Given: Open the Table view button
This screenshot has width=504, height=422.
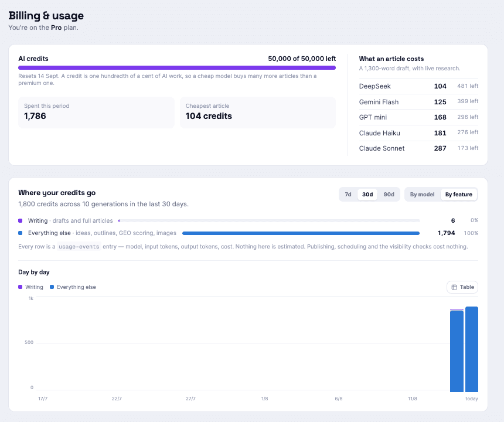Looking at the screenshot, I should [462, 287].
